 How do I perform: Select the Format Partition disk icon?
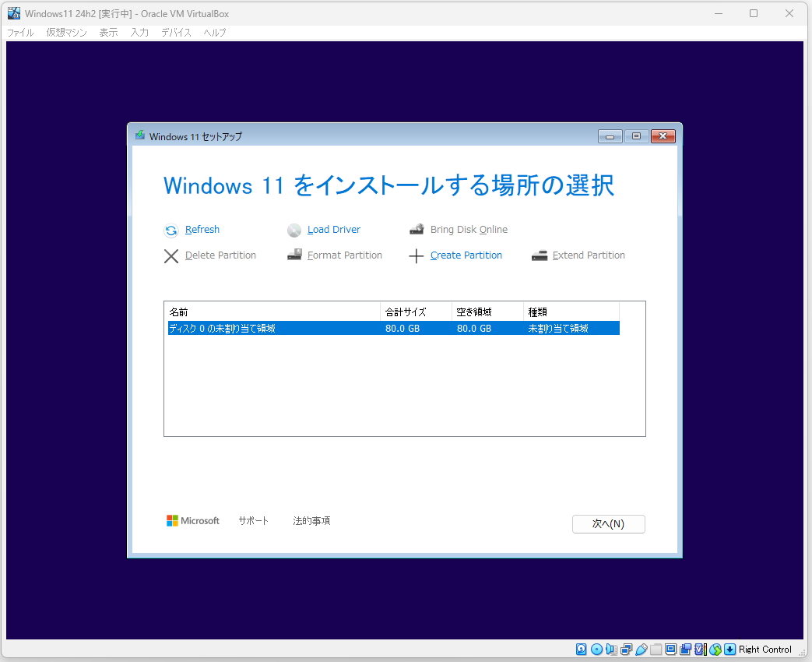(294, 255)
